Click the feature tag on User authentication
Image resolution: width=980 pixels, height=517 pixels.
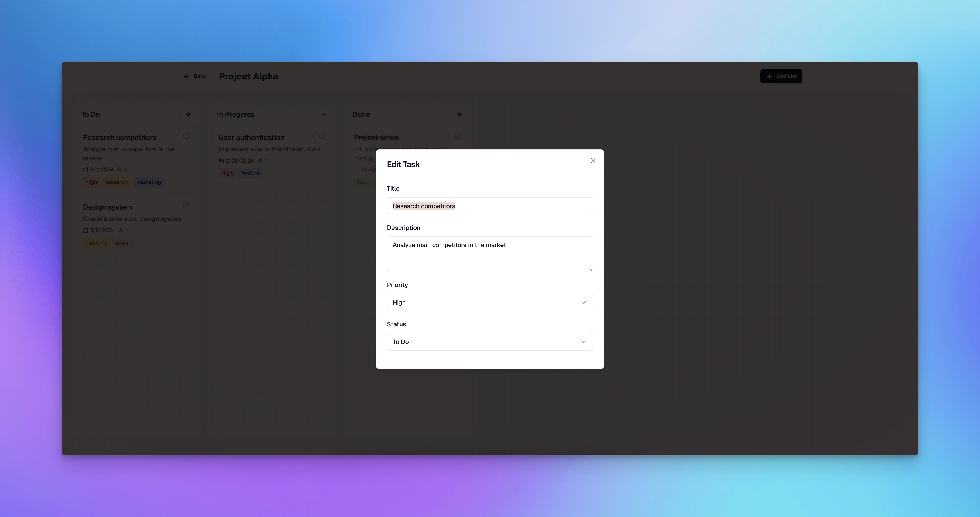point(250,173)
